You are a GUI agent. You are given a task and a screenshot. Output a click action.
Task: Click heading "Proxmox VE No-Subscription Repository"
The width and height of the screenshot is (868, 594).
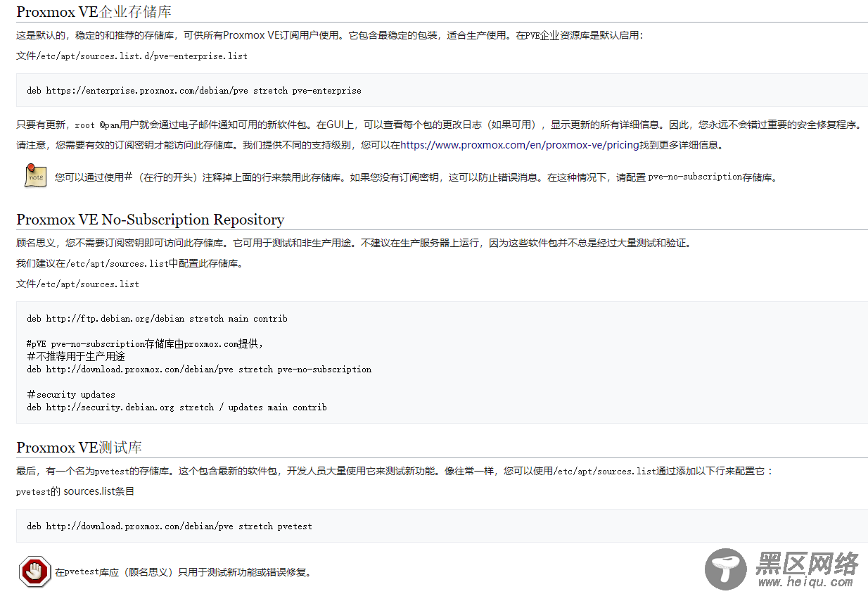click(150, 220)
